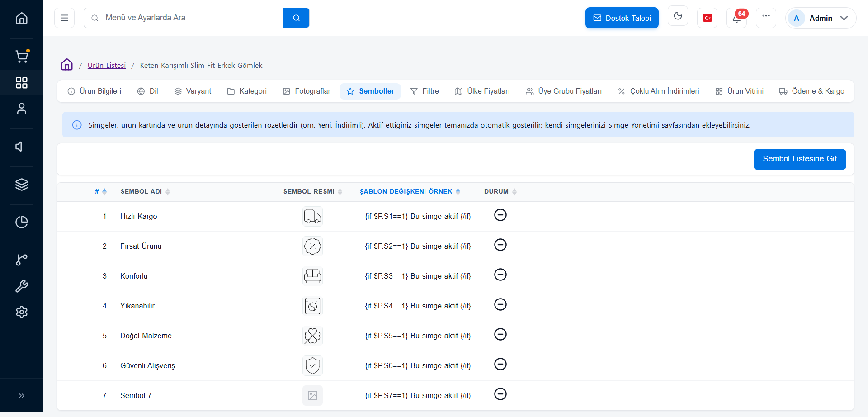Click the Destek Talebi button
The height and width of the screenshot is (417, 868).
pos(622,18)
